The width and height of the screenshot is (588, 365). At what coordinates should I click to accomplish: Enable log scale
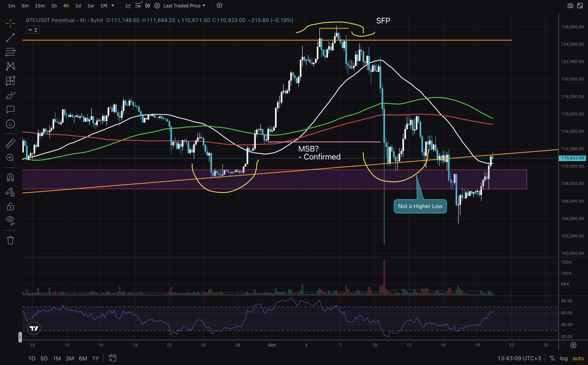[564, 358]
